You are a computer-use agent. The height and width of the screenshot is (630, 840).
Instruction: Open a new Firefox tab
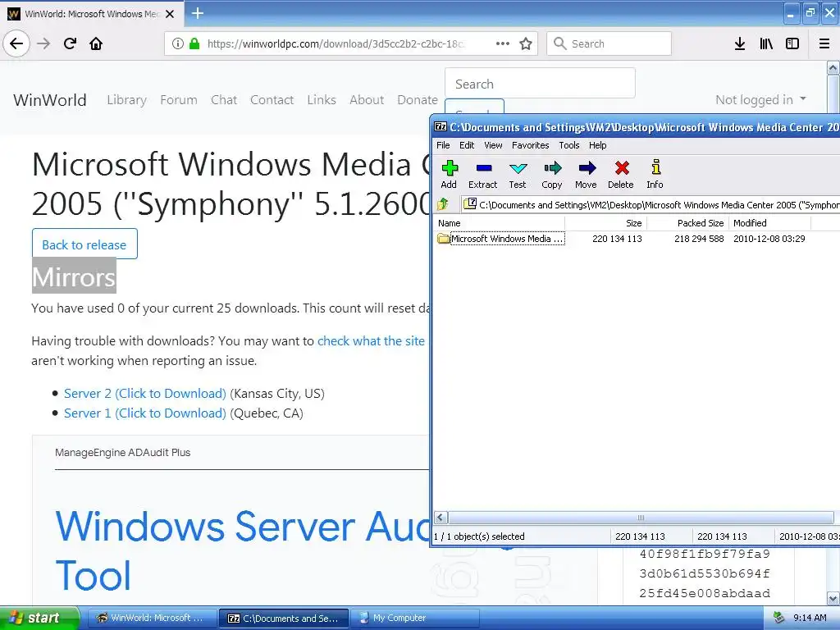(197, 13)
